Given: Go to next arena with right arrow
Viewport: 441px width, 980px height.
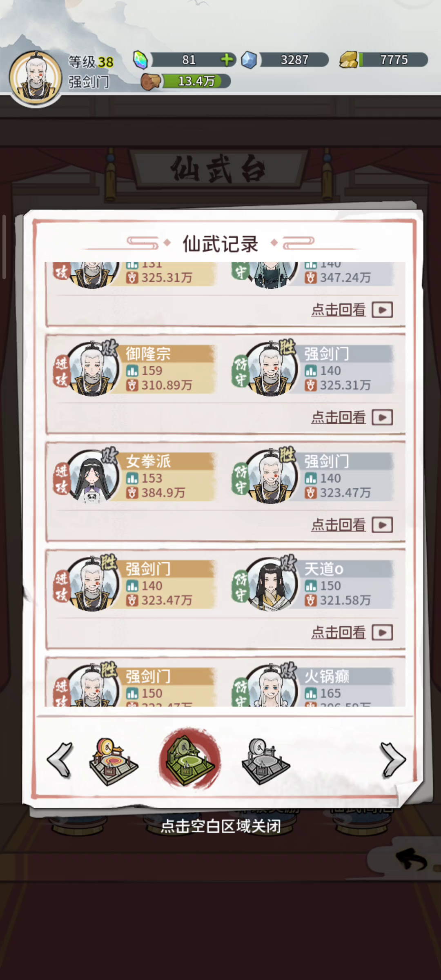Looking at the screenshot, I should [x=393, y=759].
